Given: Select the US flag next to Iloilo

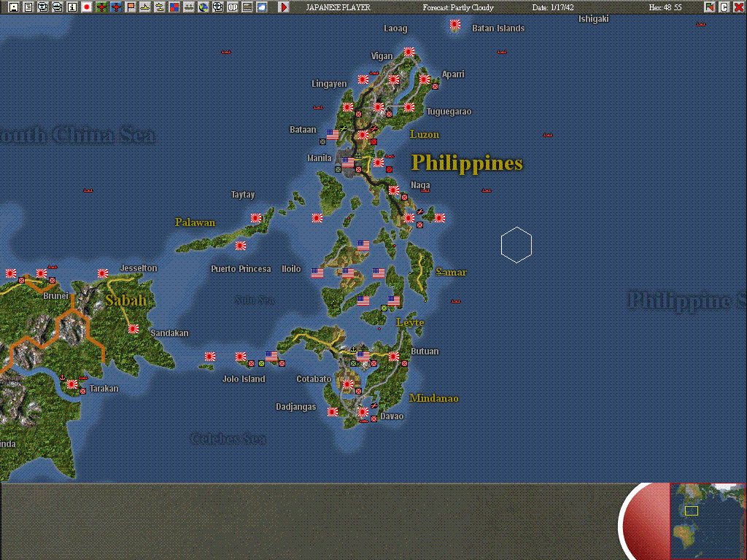Looking at the screenshot, I should coord(317,273).
